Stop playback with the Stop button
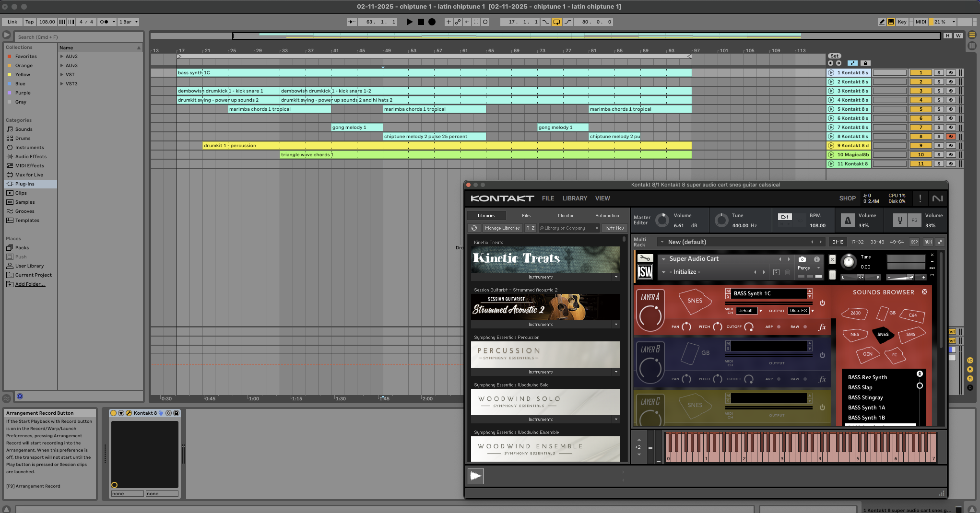 [x=421, y=22]
